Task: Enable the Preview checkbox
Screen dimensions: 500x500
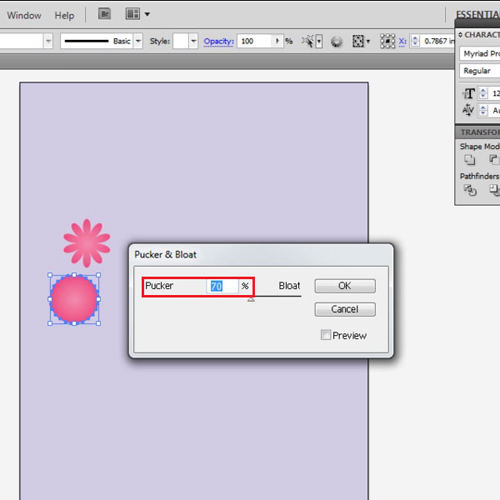Action: 326,335
